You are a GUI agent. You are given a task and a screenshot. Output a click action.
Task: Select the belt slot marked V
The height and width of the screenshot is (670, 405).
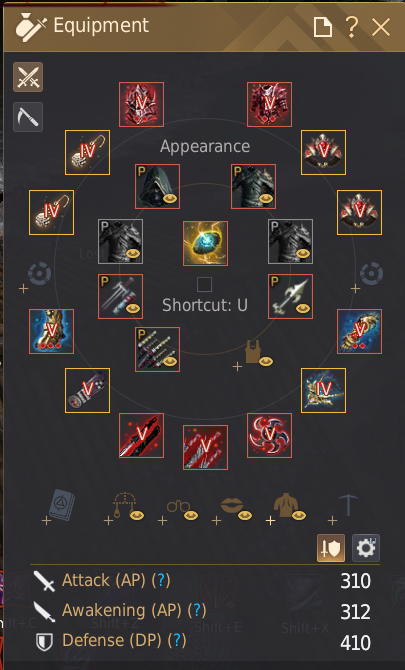pos(88,390)
